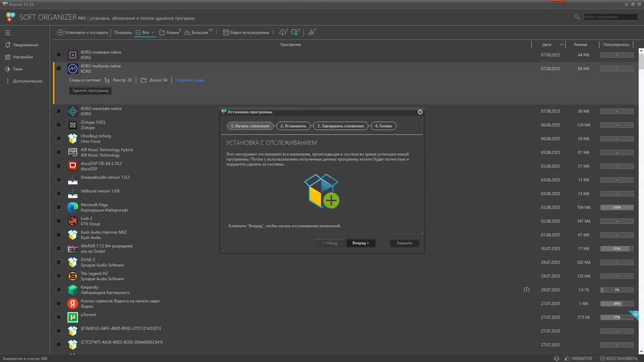Click blue download arrow in µTorrent row

click(x=635, y=314)
